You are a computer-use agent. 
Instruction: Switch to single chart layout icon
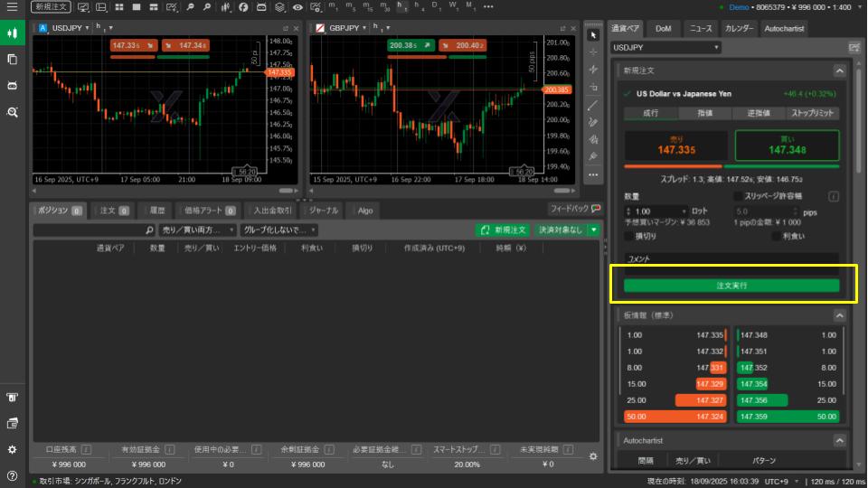[137, 7]
